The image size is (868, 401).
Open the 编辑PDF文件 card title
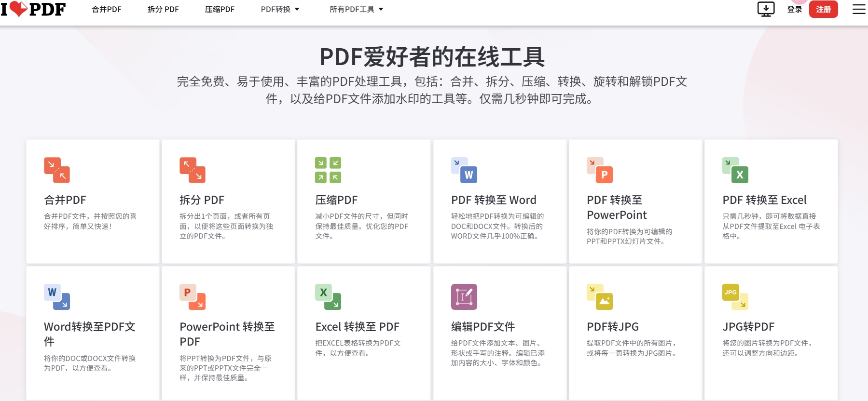(483, 327)
